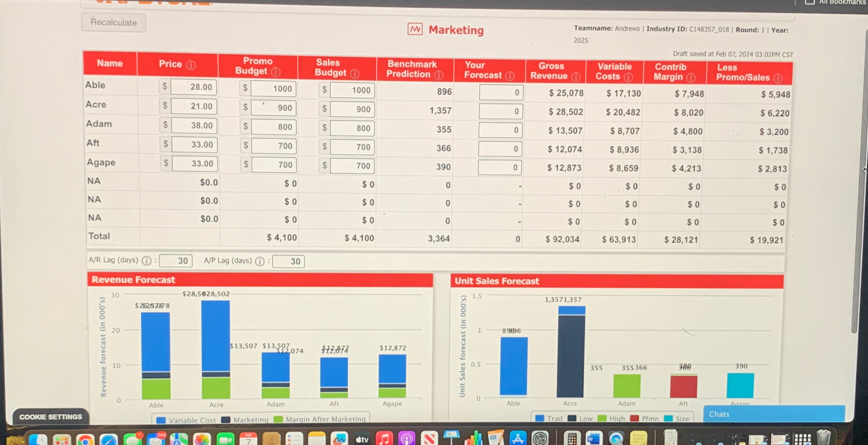Click the Promo Budget info icon
Viewport: 868px width, 445px height.
click(x=275, y=72)
